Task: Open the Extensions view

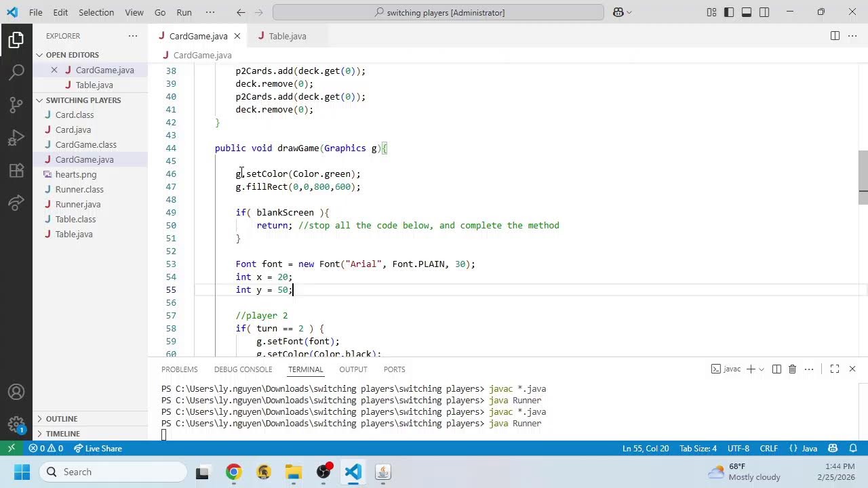Action: [x=16, y=170]
